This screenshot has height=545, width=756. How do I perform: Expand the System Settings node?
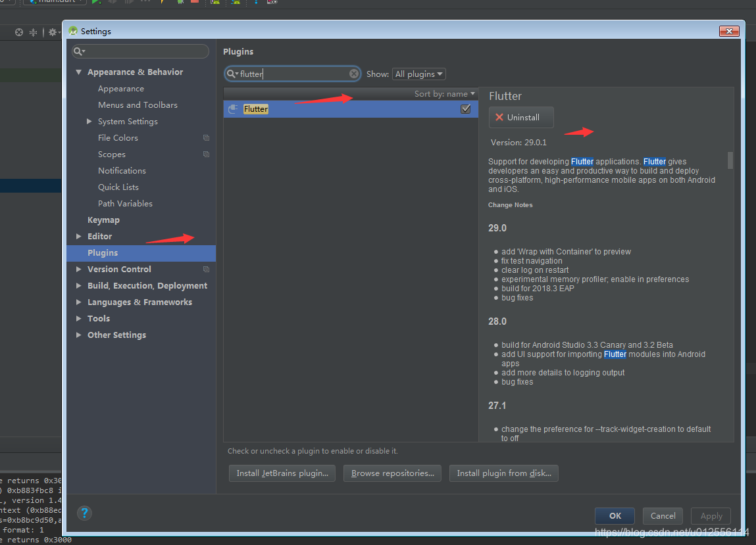(89, 122)
